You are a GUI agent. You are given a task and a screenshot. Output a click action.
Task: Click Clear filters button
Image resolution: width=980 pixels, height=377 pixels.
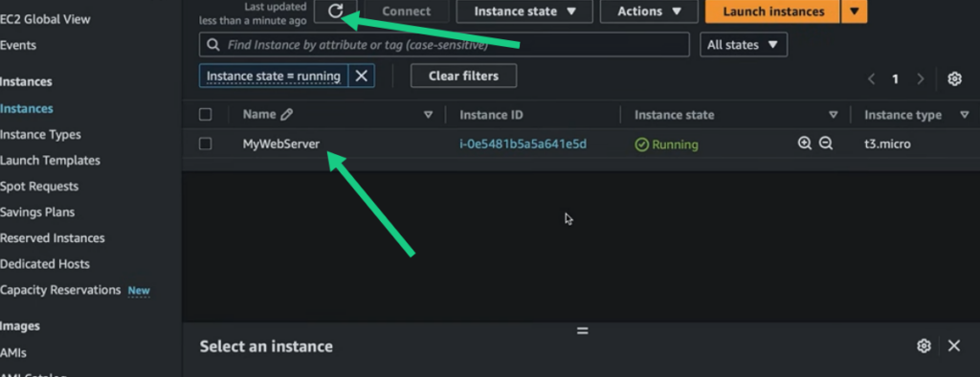pos(464,76)
